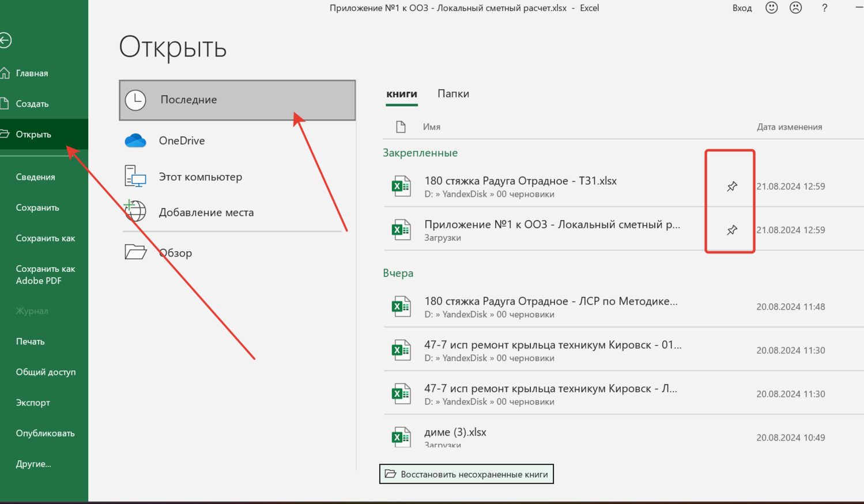Click Восстановить несохраненные книги button
864x504 pixels.
(466, 474)
